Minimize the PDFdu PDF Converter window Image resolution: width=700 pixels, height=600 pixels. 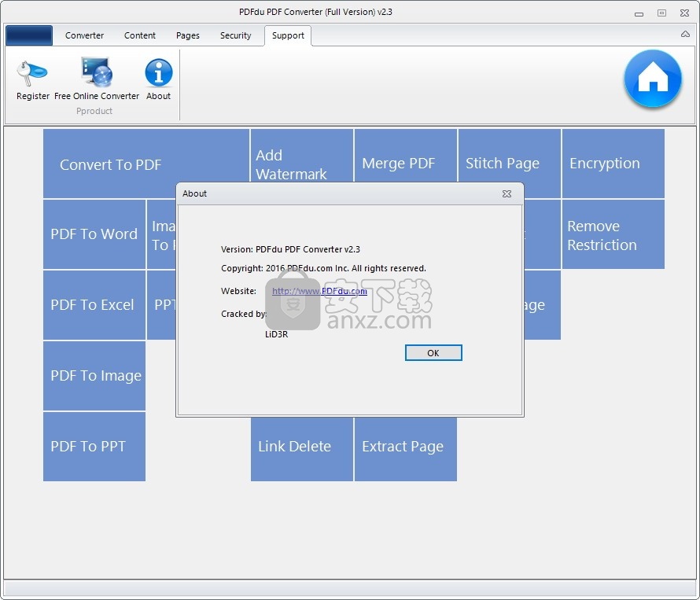click(639, 13)
